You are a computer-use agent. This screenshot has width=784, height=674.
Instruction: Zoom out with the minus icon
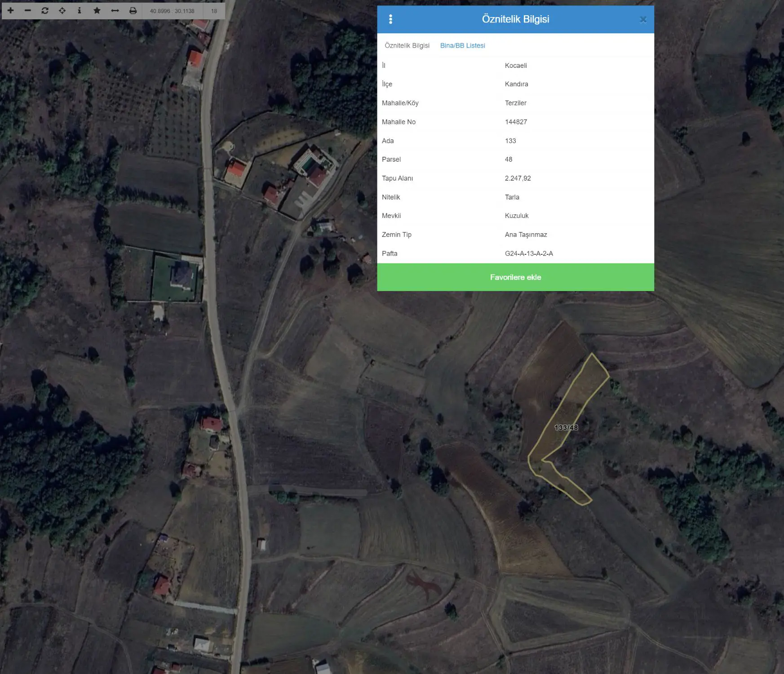27,10
